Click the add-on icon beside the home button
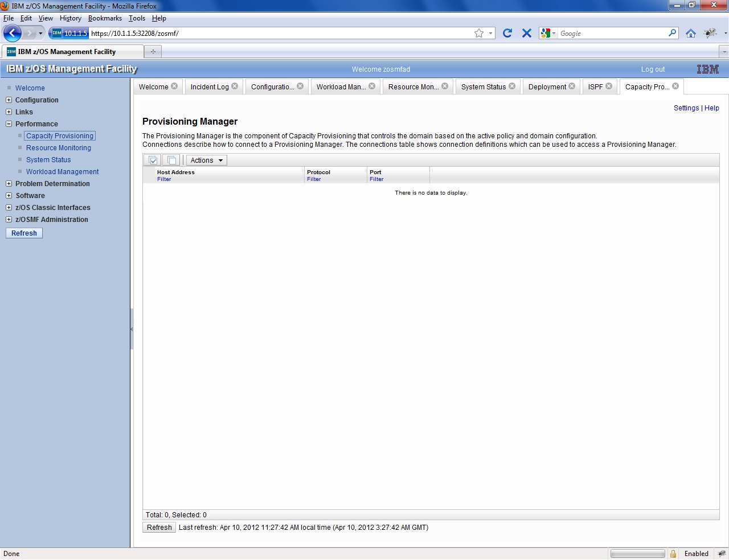This screenshot has width=729, height=560. pos(710,33)
